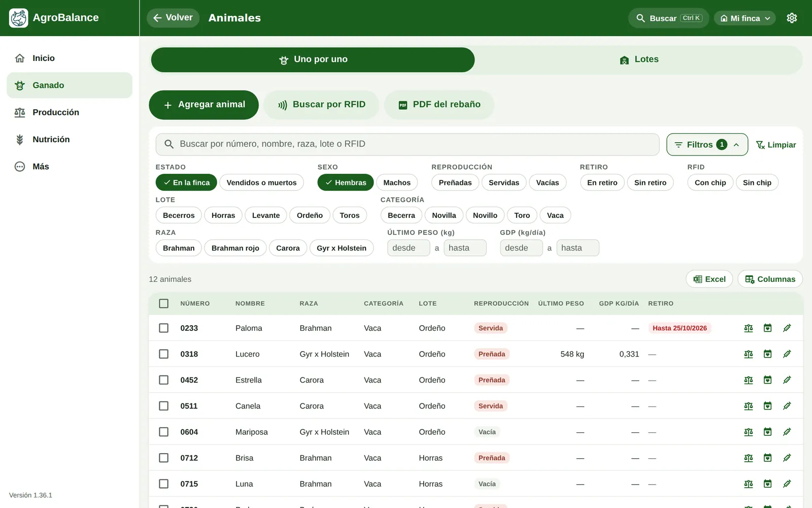
Task: Click syringe treatment icon for animal 0233
Action: point(787,328)
